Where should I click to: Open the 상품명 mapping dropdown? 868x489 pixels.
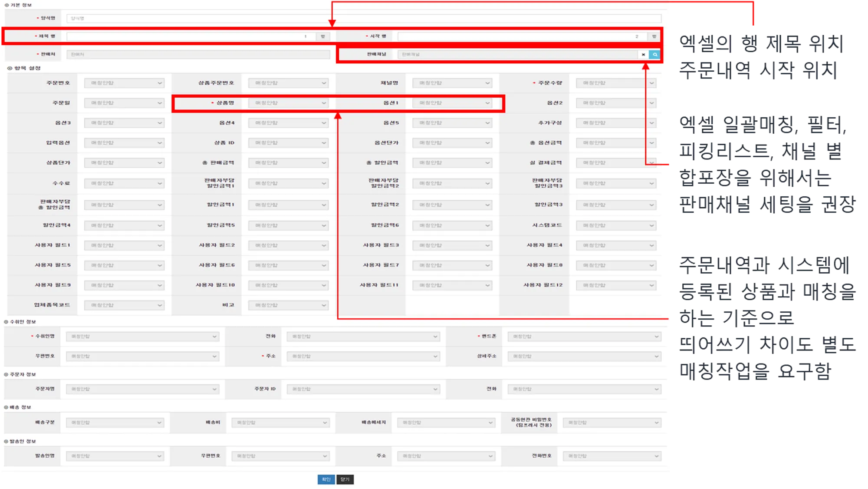(288, 103)
